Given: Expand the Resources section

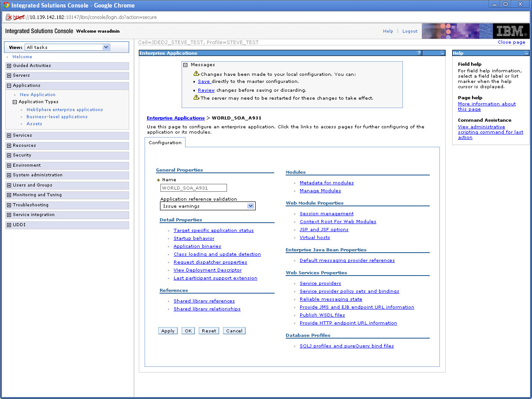Looking at the screenshot, I should click(x=9, y=145).
